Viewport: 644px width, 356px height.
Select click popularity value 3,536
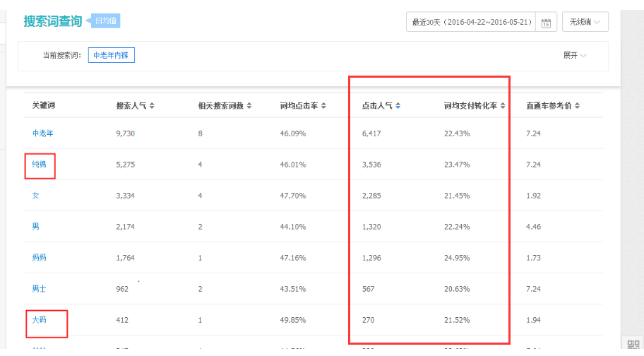pos(371,165)
